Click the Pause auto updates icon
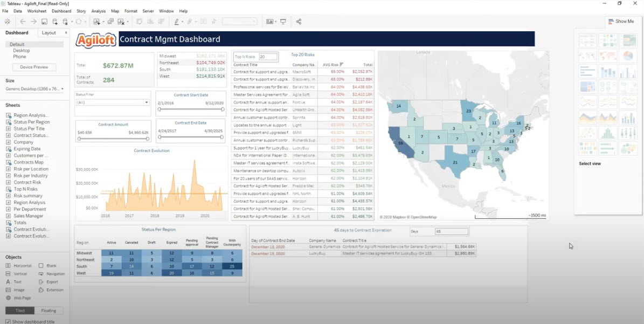The image size is (644, 324). pos(65,22)
